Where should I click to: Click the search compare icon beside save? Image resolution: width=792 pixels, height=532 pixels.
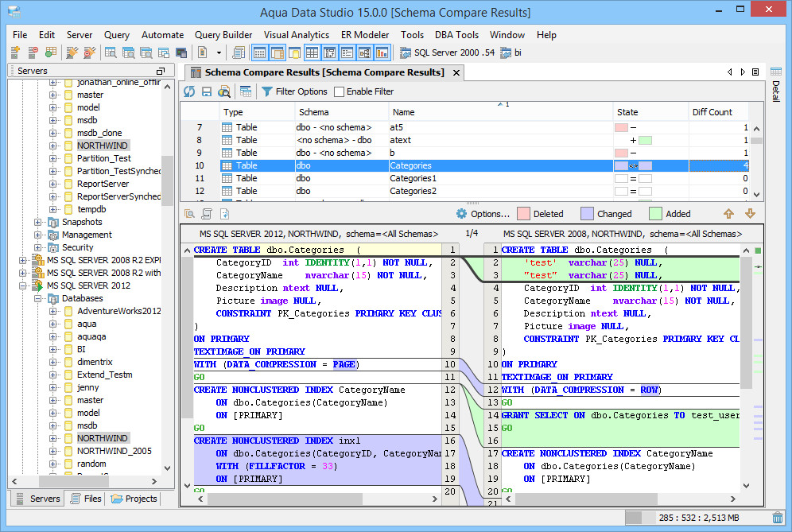coord(223,91)
